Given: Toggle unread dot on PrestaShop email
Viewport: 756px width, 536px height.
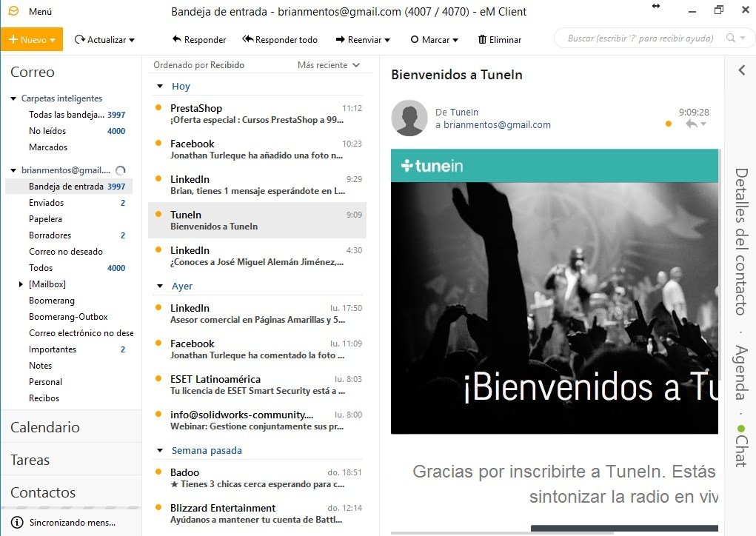Looking at the screenshot, I should tap(158, 107).
